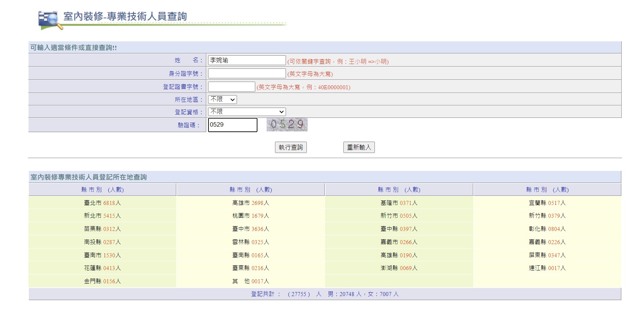Open the 連江縣 0017人 listing
This screenshot has width=644, height=314.
[x=547, y=268]
